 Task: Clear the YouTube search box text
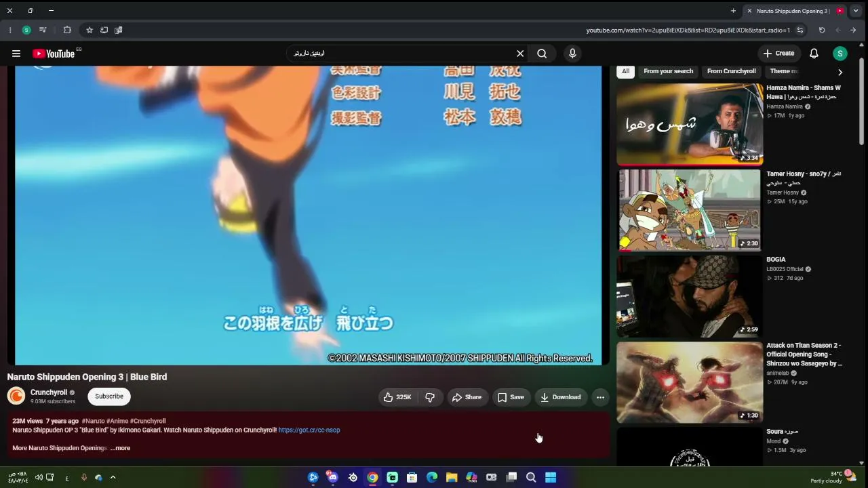pos(520,54)
